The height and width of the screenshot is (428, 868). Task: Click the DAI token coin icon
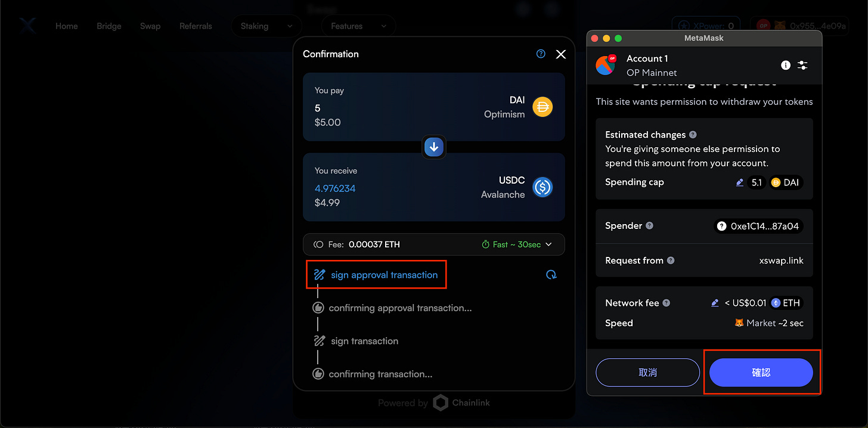point(542,107)
